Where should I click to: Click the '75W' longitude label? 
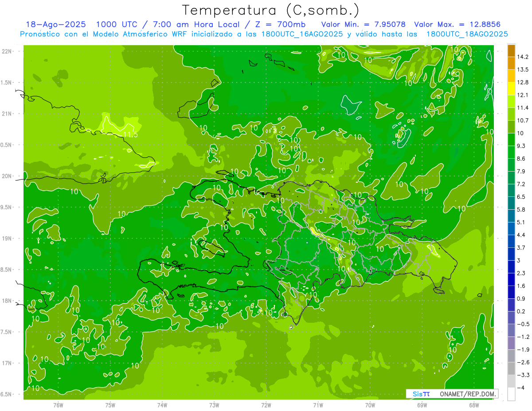(x=110, y=405)
